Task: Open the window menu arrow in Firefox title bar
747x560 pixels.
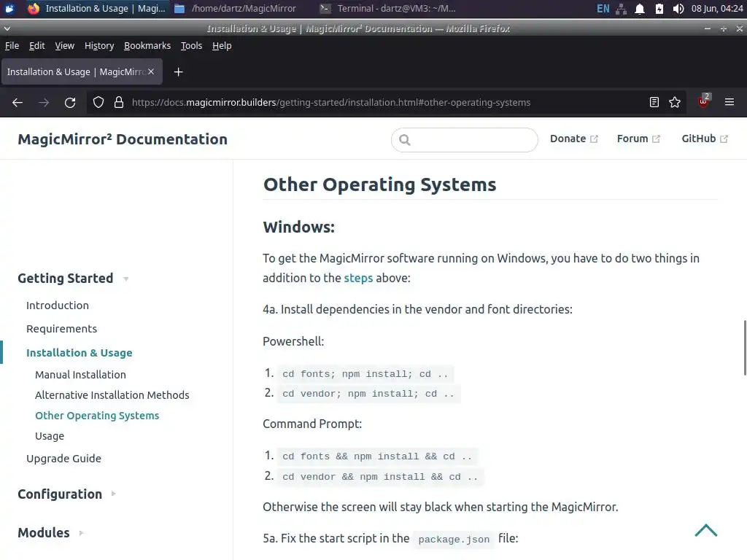Action: click(7, 28)
